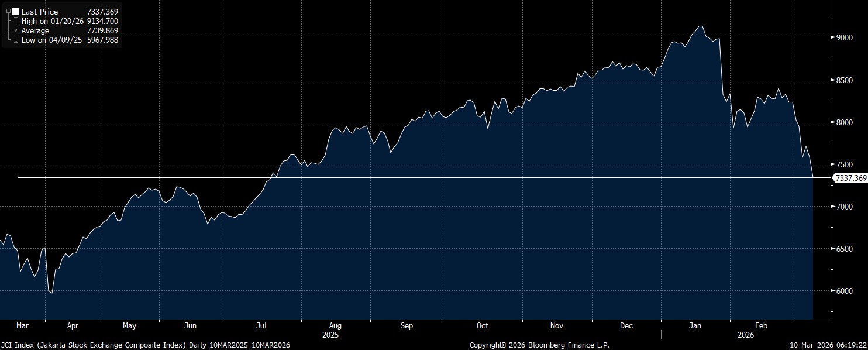Click the 7337.369 last price axis tag
Viewport: 868px width, 350px height.
point(850,178)
